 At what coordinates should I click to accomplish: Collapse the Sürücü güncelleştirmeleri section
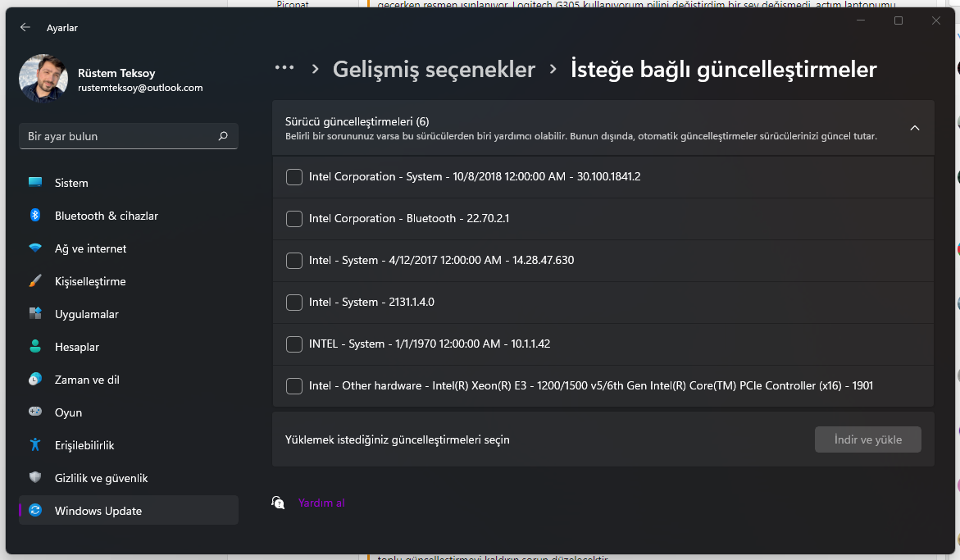coord(915,128)
